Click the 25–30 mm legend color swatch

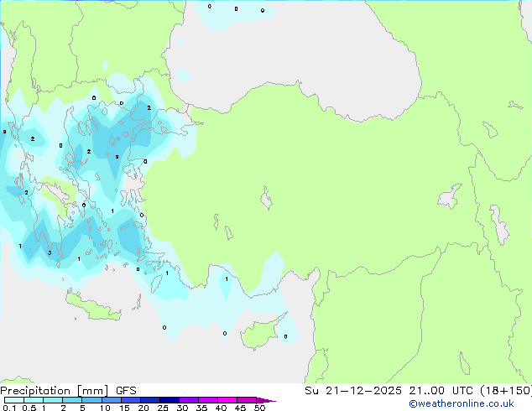[x=170, y=400]
